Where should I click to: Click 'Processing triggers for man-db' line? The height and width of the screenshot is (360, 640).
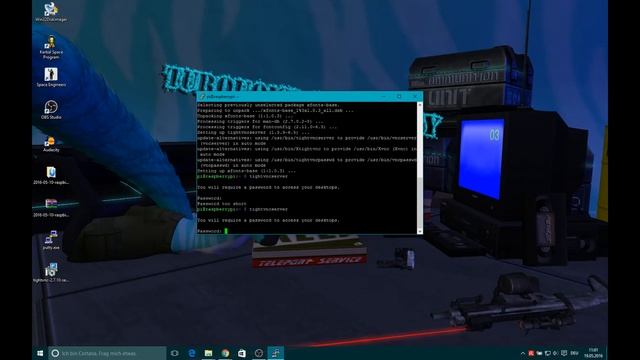(x=260, y=121)
